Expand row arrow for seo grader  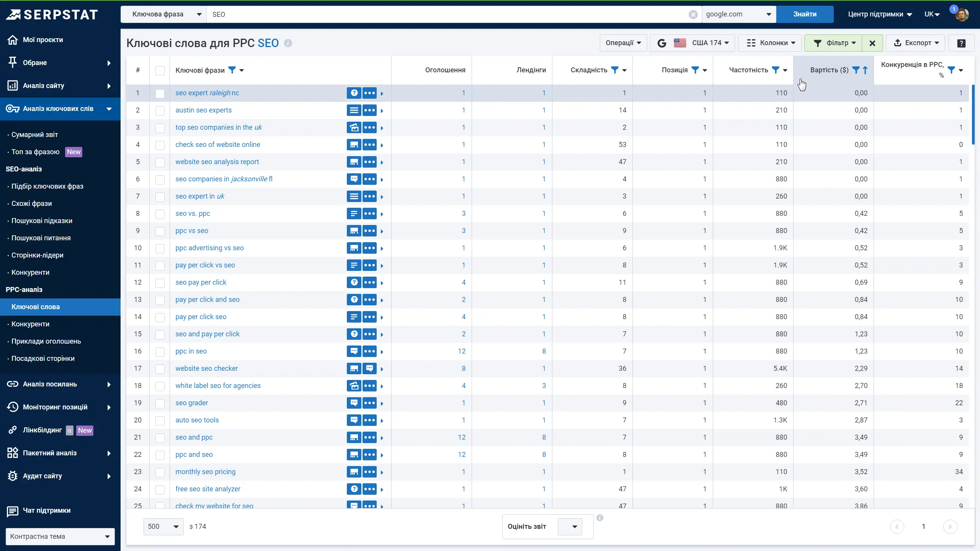tap(382, 403)
